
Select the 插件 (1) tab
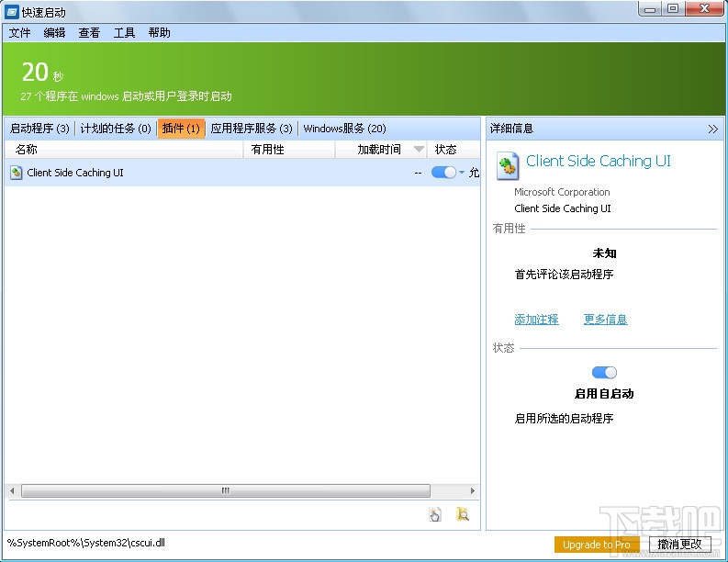coord(181,129)
